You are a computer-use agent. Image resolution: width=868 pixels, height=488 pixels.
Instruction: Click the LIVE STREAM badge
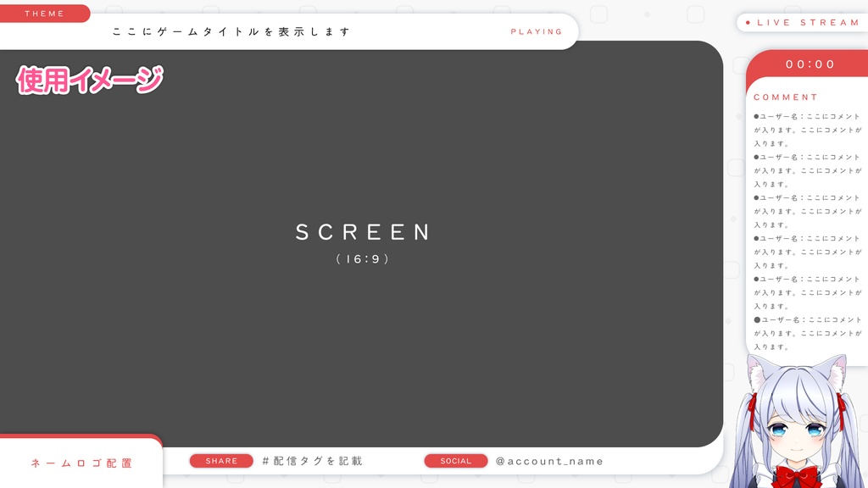(x=802, y=23)
